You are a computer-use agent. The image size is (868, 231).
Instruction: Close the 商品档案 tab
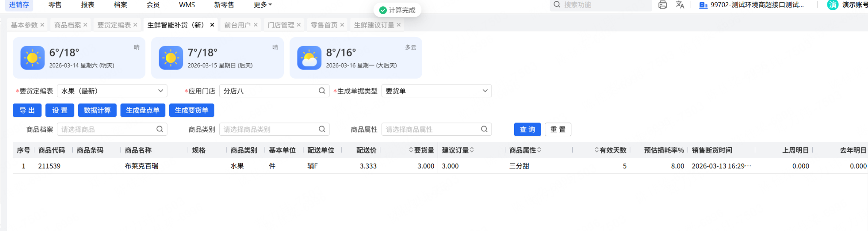click(x=85, y=25)
